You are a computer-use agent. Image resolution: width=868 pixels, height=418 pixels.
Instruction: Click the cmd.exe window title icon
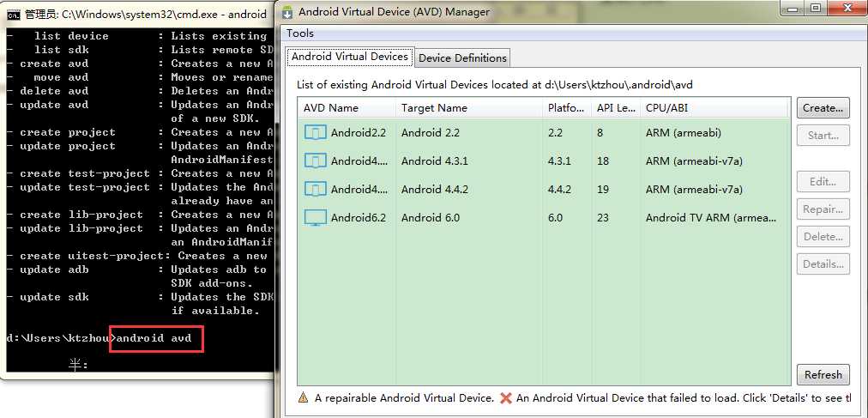click(x=14, y=15)
